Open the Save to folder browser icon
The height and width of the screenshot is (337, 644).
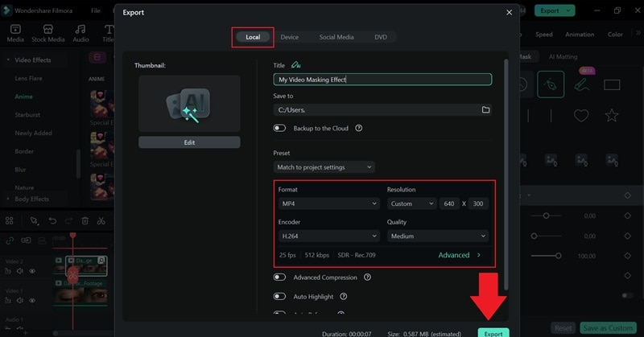click(x=485, y=109)
